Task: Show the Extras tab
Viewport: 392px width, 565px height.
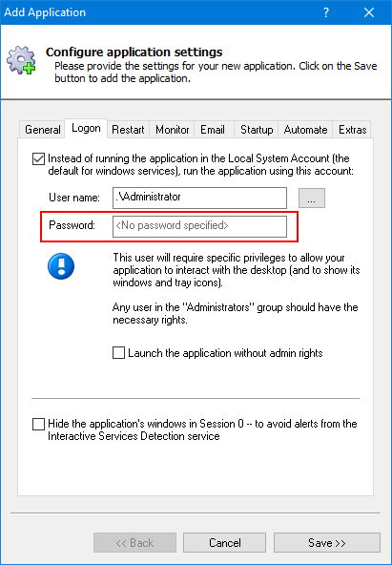Action: [352, 130]
